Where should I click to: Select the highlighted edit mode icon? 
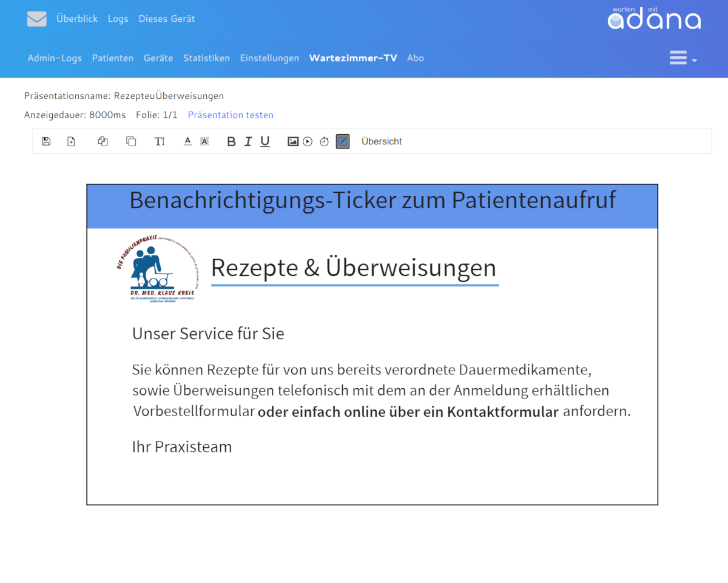(342, 141)
